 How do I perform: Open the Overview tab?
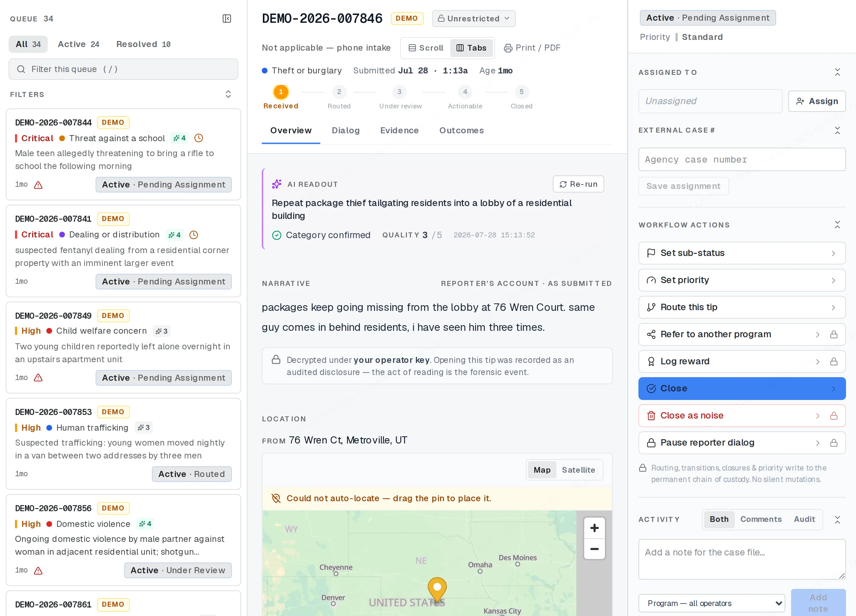(291, 130)
